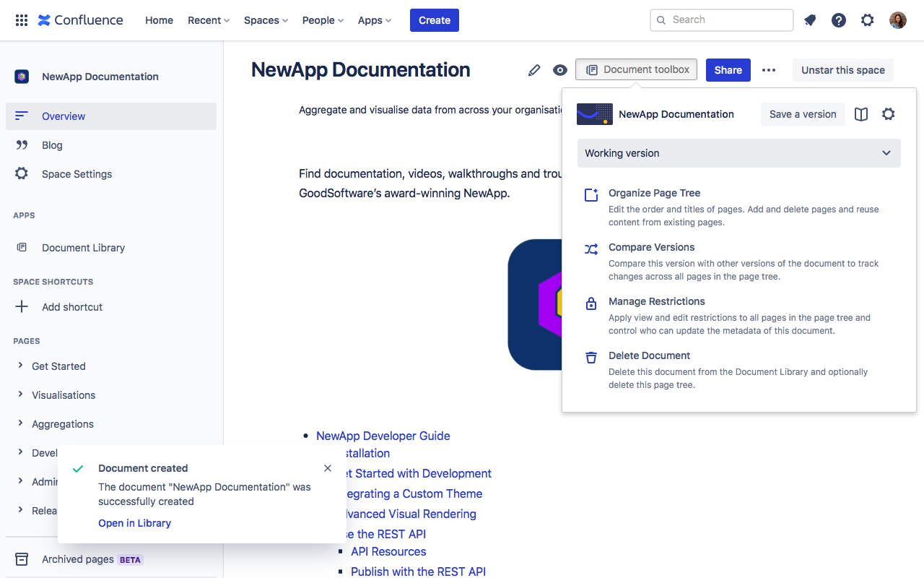The width and height of the screenshot is (924, 578).
Task: Expand the Get Started page tree
Action: pyautogui.click(x=20, y=366)
